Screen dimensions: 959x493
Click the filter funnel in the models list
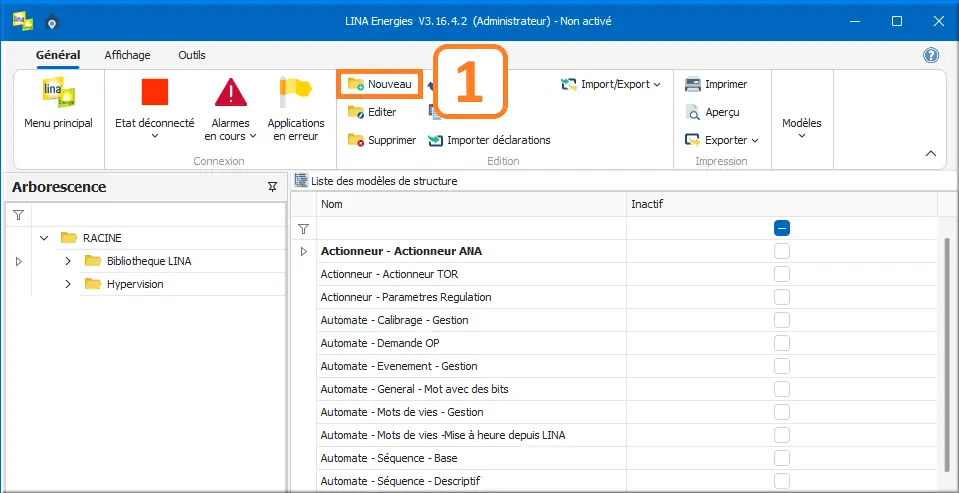[303, 229]
